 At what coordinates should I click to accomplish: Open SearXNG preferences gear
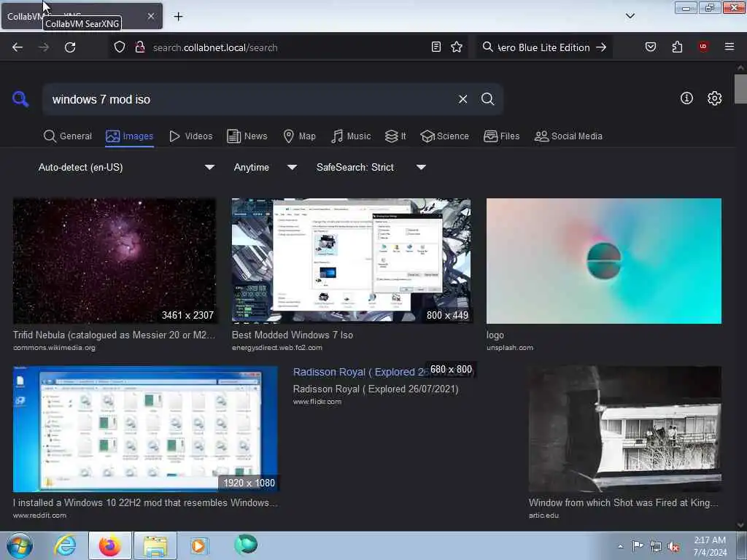tap(714, 98)
